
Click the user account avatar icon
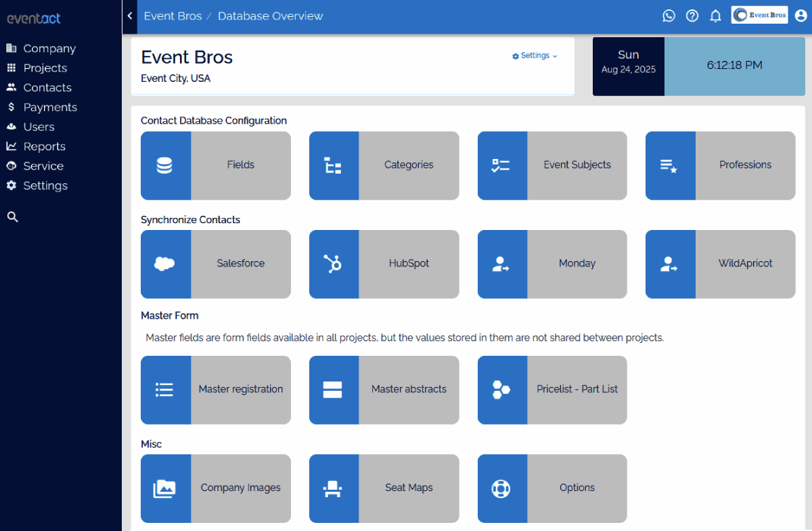coord(800,16)
